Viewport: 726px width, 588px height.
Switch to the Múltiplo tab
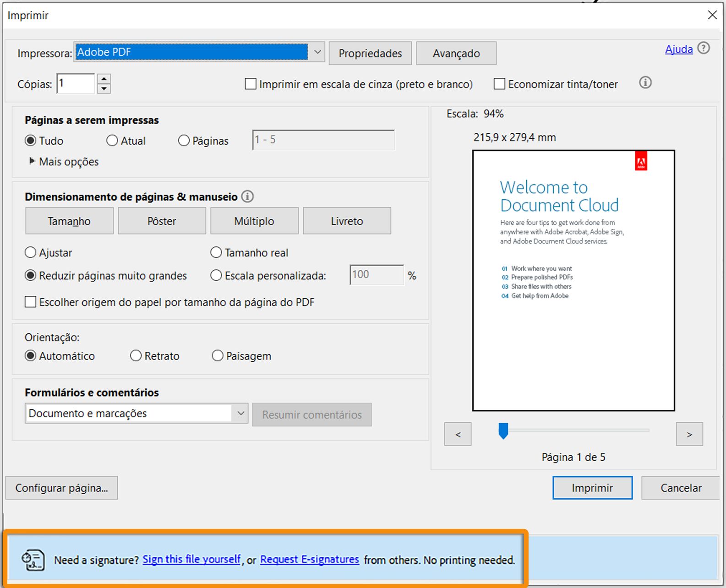tap(254, 221)
